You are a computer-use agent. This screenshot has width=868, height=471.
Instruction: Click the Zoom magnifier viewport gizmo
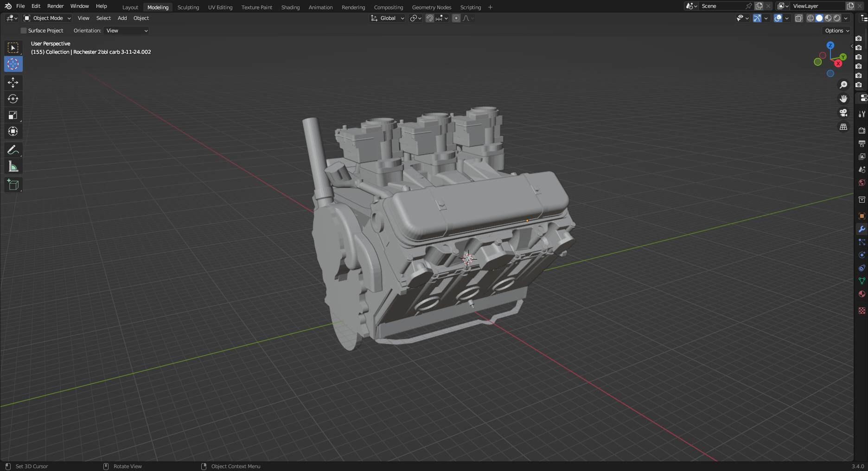tap(843, 85)
